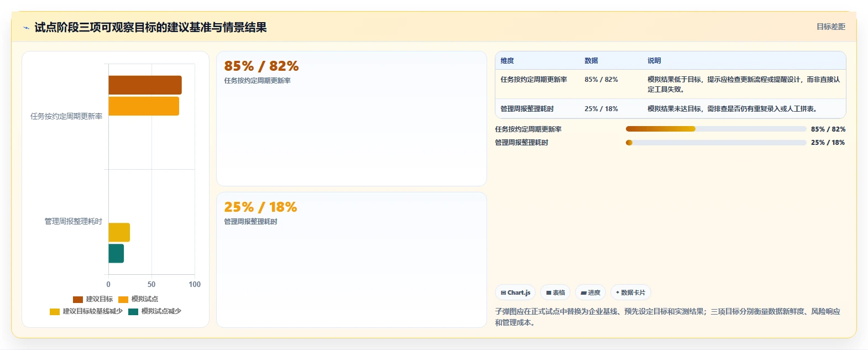Select the 表格 chip

[x=555, y=292]
